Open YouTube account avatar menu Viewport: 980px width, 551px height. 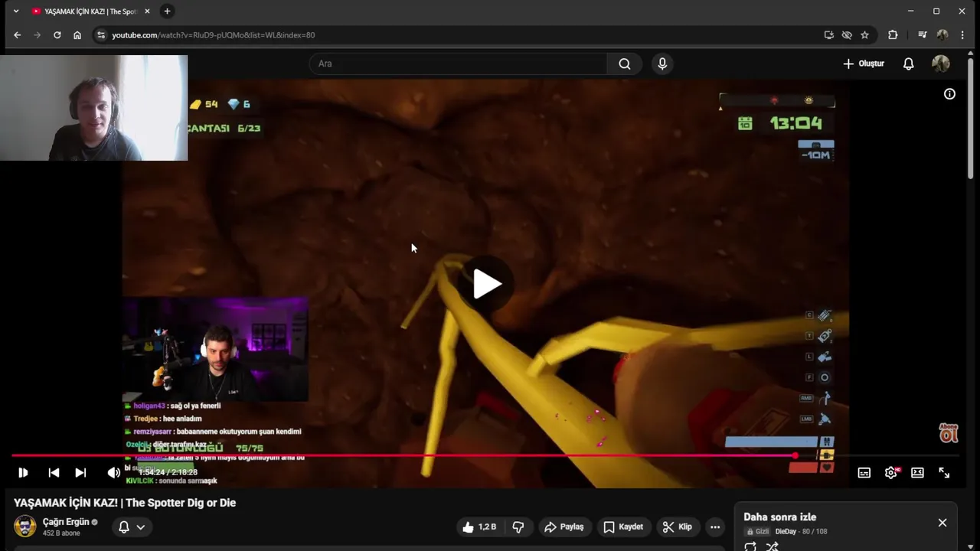tap(940, 64)
